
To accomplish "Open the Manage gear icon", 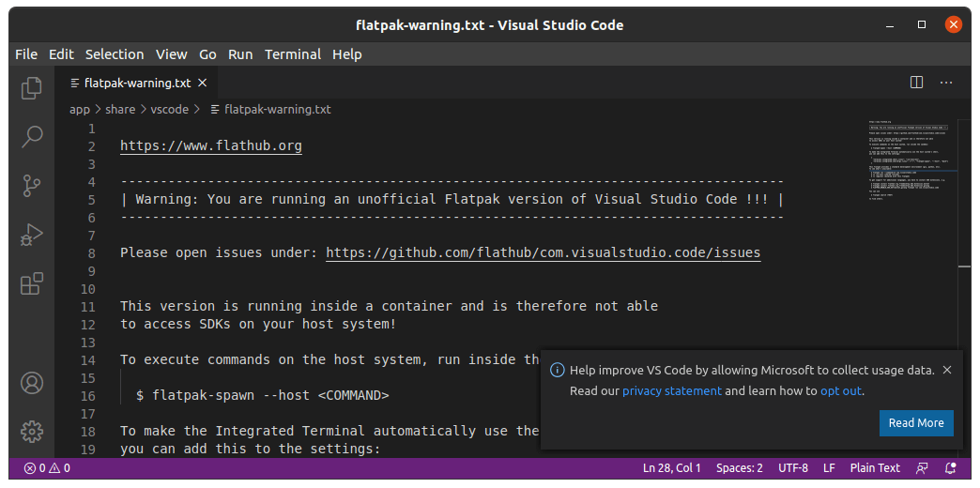I will coord(32,432).
